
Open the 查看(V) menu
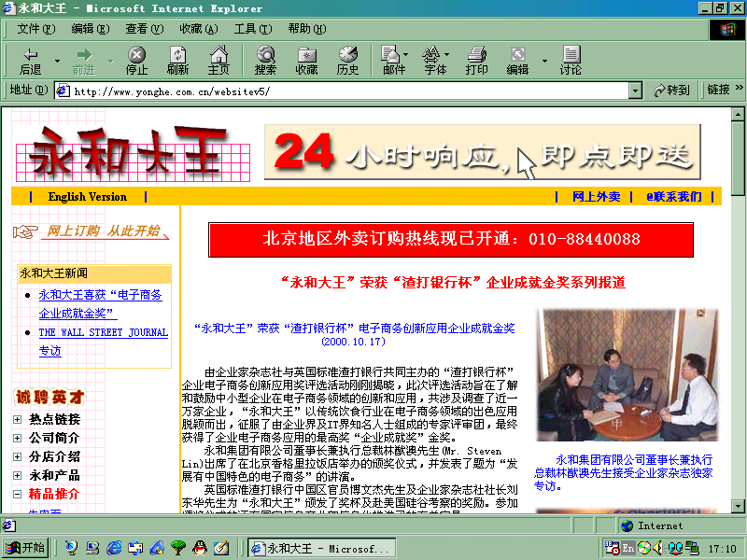(x=145, y=29)
